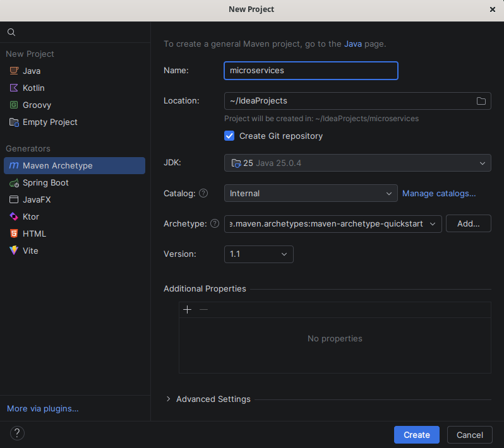Expand Advanced Settings section
Screen dimensions: 504x448
[168, 399]
